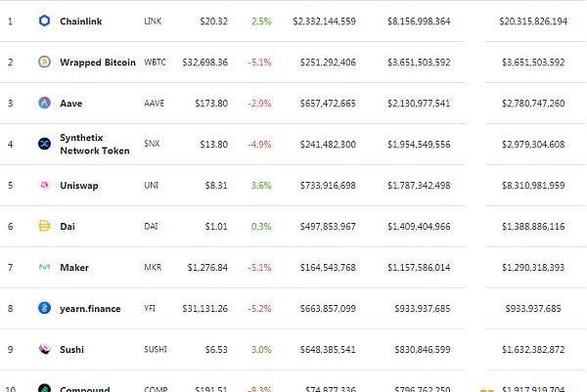
Task: Click the Synthetix Network Token name
Action: point(94,144)
